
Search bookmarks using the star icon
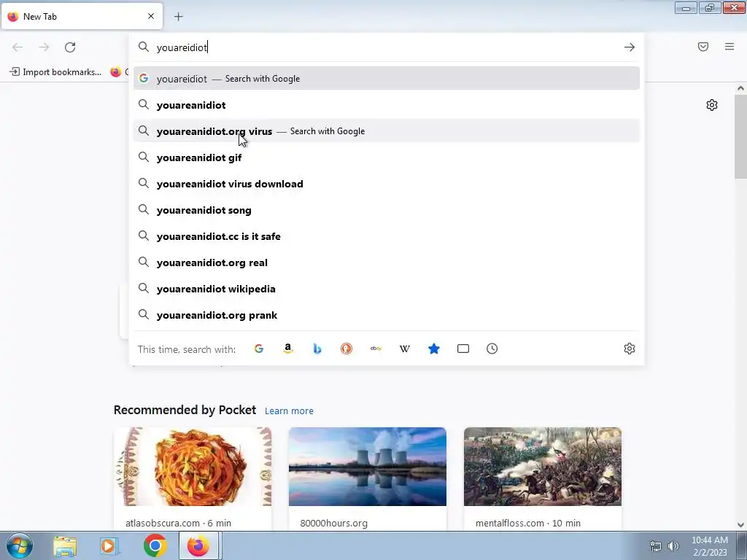[x=433, y=349]
